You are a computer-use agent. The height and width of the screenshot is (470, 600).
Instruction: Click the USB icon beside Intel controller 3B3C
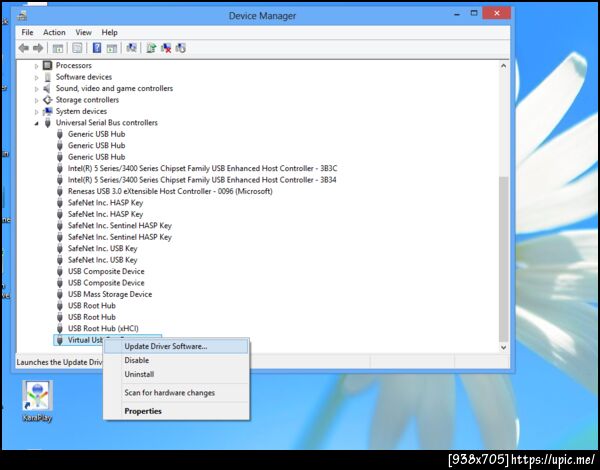60,168
